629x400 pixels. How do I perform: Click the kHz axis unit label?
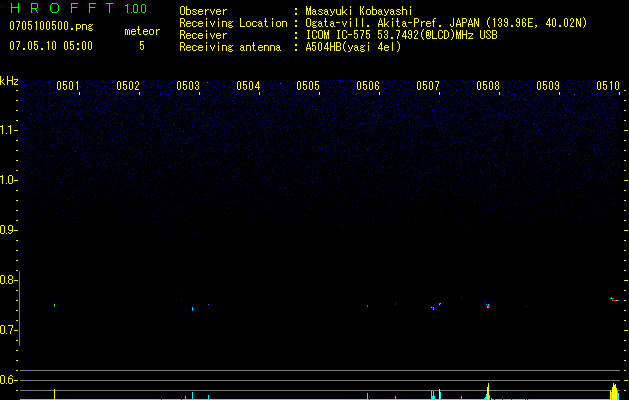point(9,81)
